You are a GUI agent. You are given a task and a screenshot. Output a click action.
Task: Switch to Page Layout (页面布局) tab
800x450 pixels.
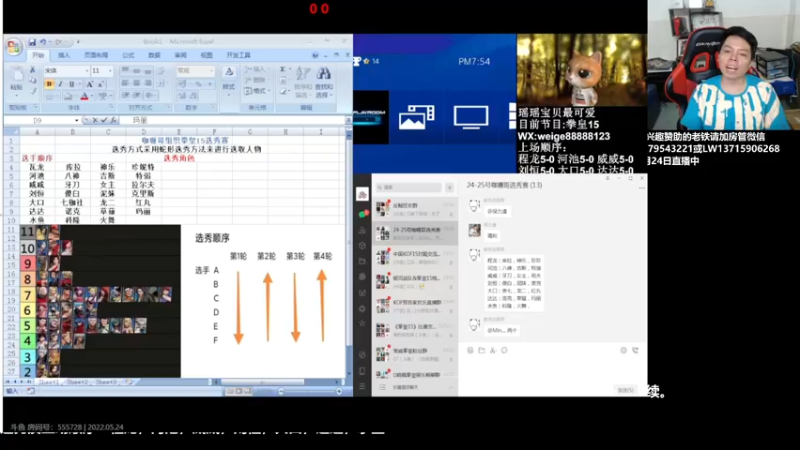96,55
